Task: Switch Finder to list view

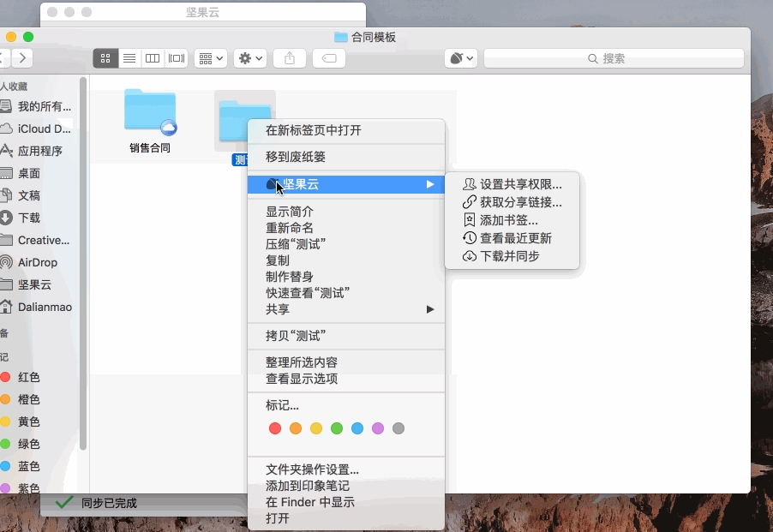Action: [129, 58]
